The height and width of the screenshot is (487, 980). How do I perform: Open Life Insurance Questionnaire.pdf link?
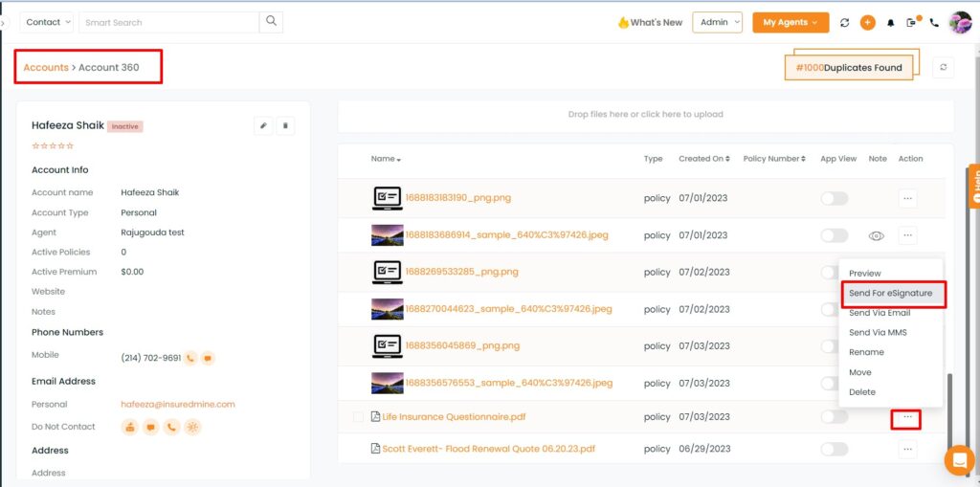tap(450, 417)
